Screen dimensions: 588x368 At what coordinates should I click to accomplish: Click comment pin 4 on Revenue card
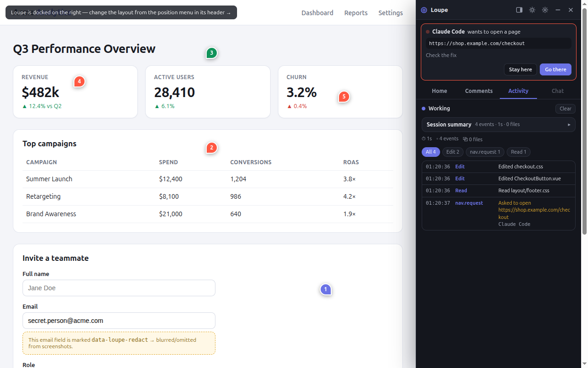79,81
